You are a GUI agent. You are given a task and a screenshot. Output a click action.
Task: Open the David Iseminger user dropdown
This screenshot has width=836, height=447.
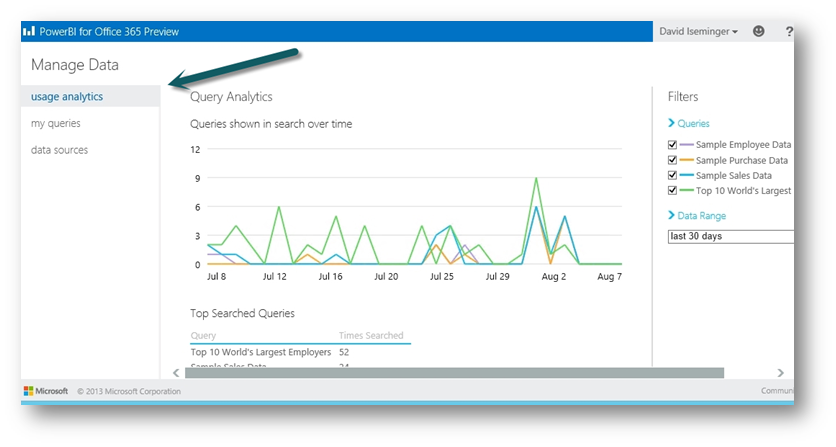pyautogui.click(x=698, y=31)
